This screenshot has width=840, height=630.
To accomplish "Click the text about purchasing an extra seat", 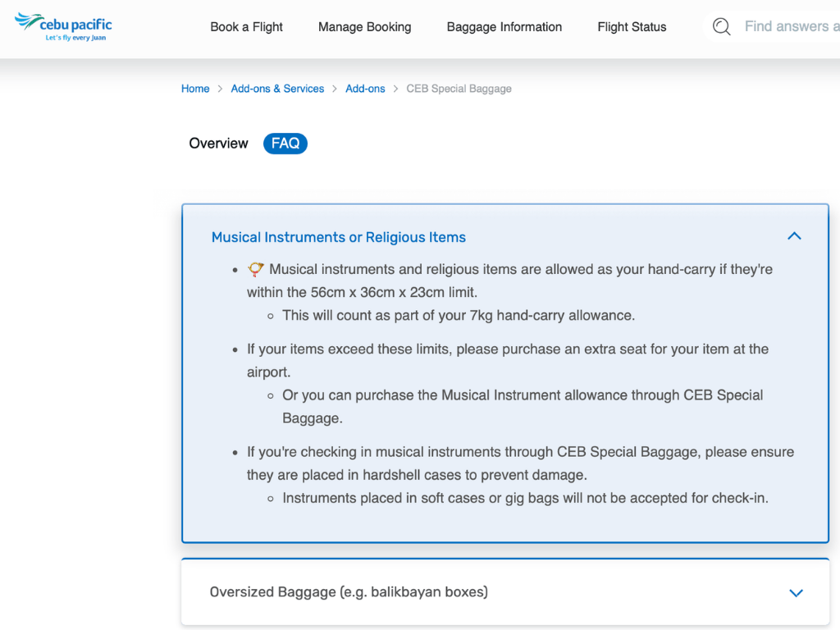I will pyautogui.click(x=508, y=361).
